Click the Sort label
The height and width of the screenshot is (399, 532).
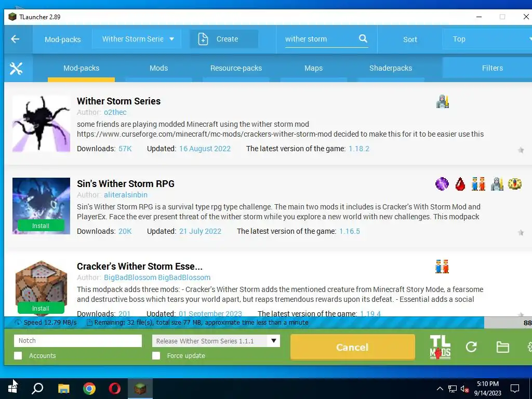point(410,39)
